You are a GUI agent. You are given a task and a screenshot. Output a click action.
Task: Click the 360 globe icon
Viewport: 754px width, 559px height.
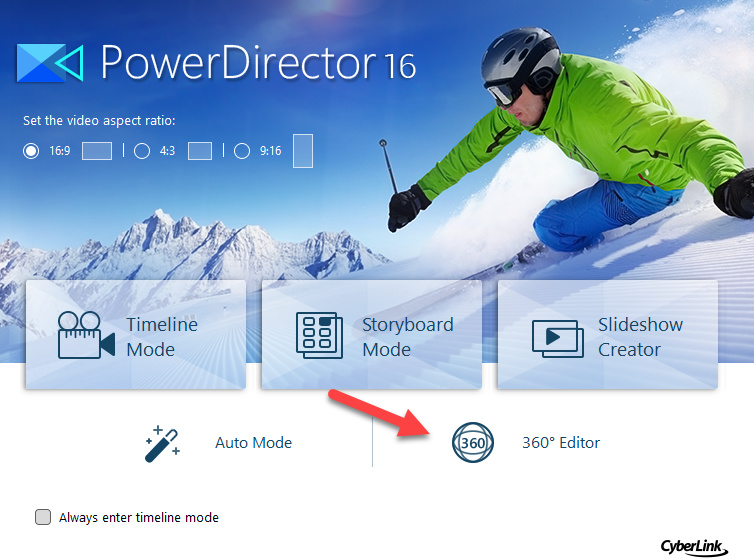click(473, 443)
